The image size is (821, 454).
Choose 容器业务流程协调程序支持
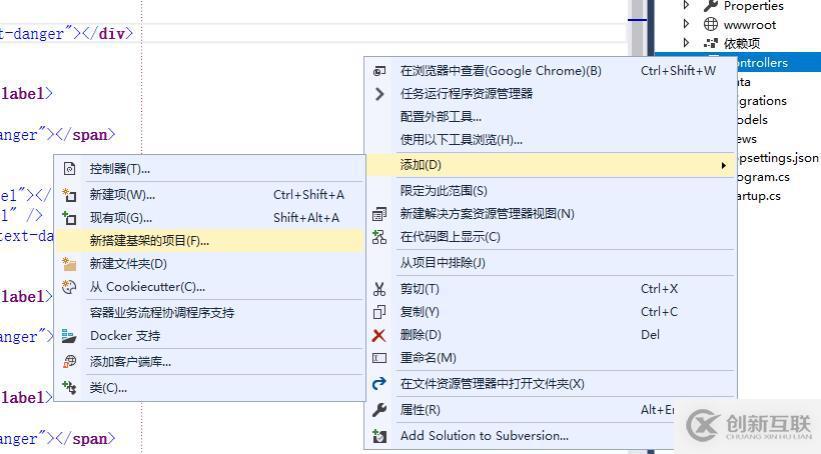tap(209, 313)
